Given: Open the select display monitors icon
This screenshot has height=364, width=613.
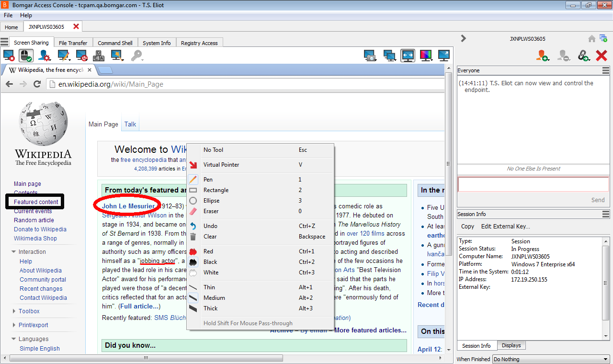Looking at the screenshot, I should [390, 56].
